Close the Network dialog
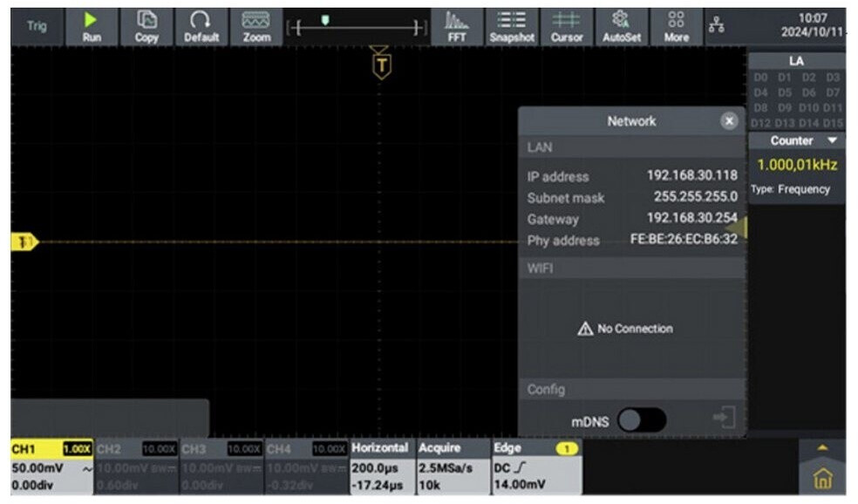The image size is (858, 504). point(728,121)
